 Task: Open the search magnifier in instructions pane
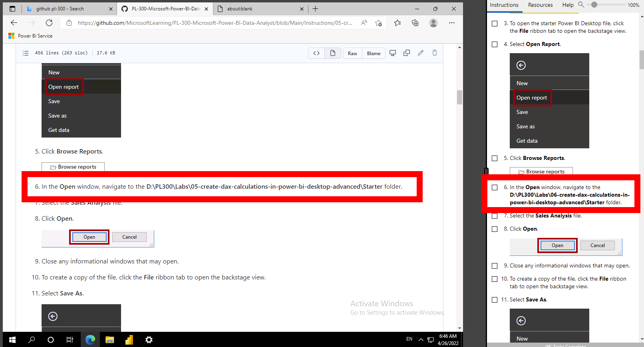click(581, 5)
